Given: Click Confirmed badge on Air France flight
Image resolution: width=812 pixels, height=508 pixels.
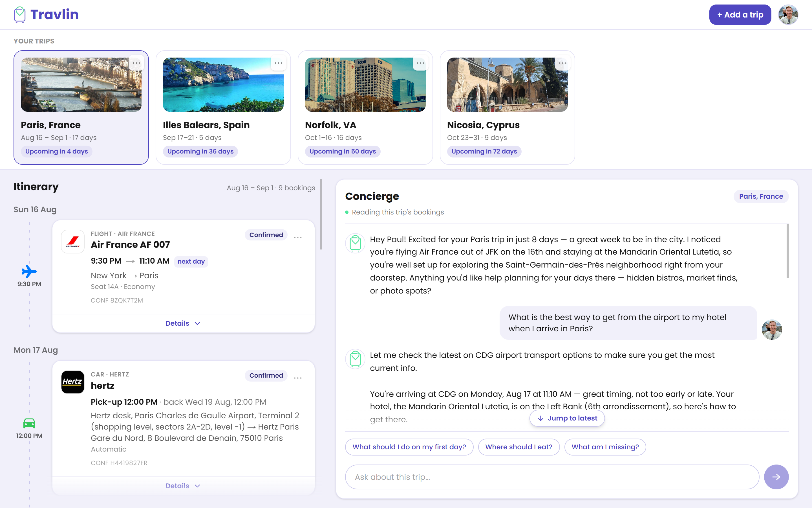Looking at the screenshot, I should click(266, 235).
